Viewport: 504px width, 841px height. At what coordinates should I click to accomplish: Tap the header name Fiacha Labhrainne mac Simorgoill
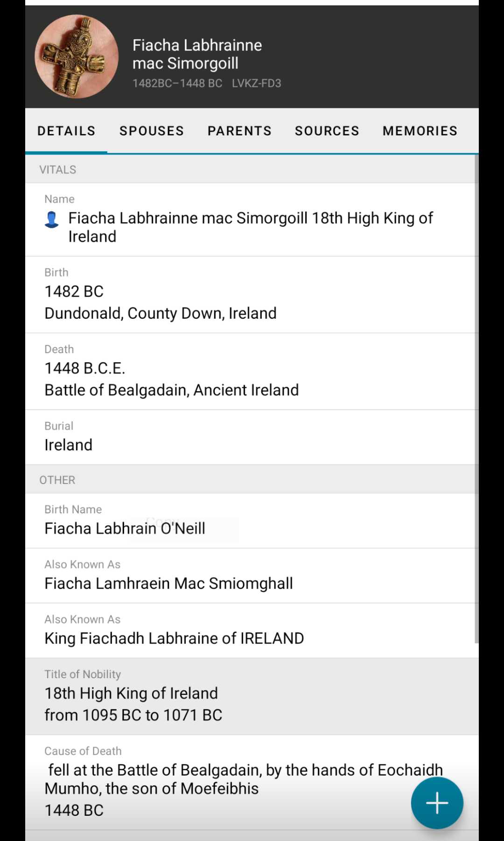pyautogui.click(x=197, y=54)
